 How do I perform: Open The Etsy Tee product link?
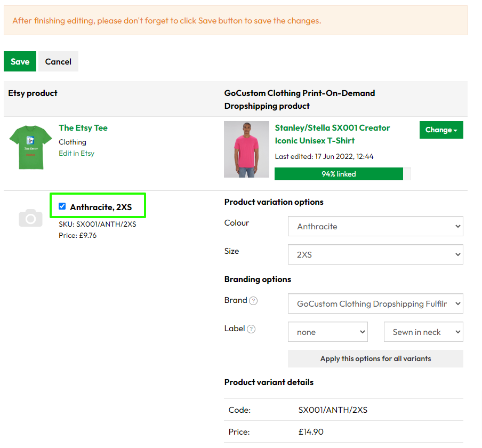[x=83, y=128]
